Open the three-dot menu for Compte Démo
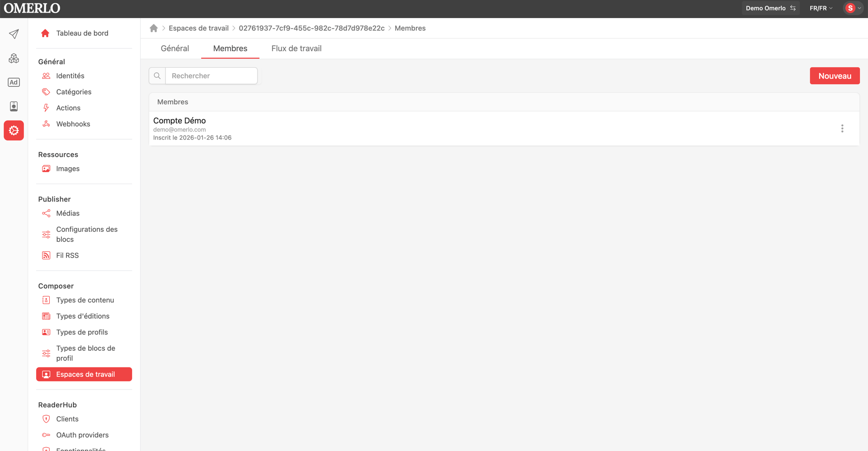This screenshot has width=868, height=451. pyautogui.click(x=842, y=129)
